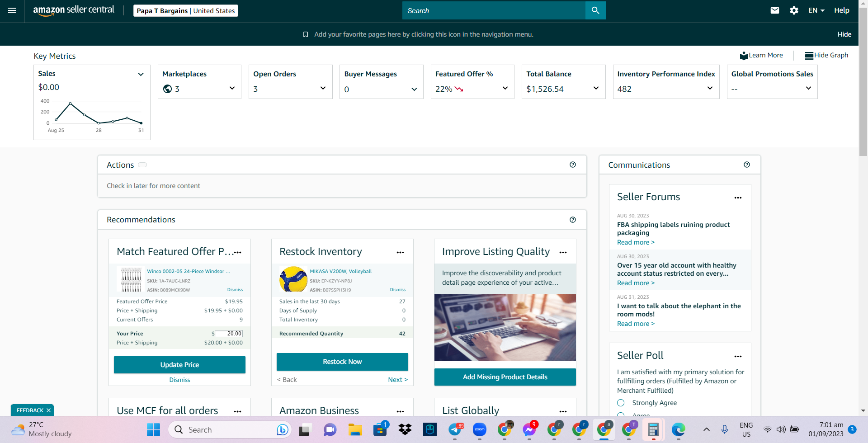This screenshot has height=443, width=868.
Task: Open more options for Amazon Business card
Action: tap(400, 411)
